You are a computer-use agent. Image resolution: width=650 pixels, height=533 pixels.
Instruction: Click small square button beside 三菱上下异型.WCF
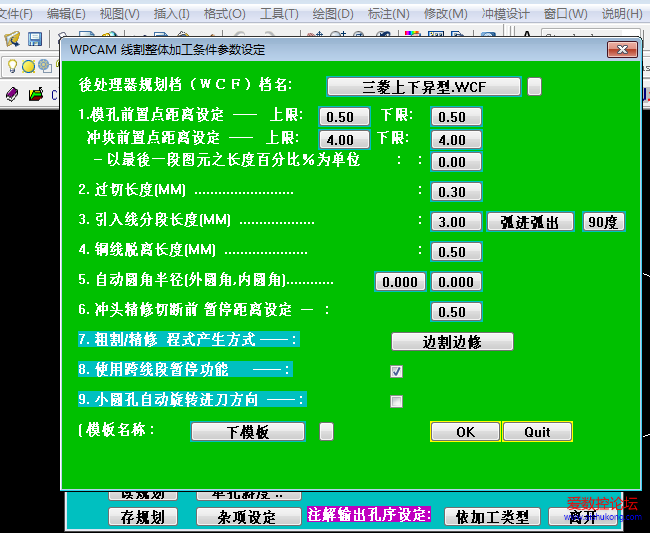click(534, 87)
